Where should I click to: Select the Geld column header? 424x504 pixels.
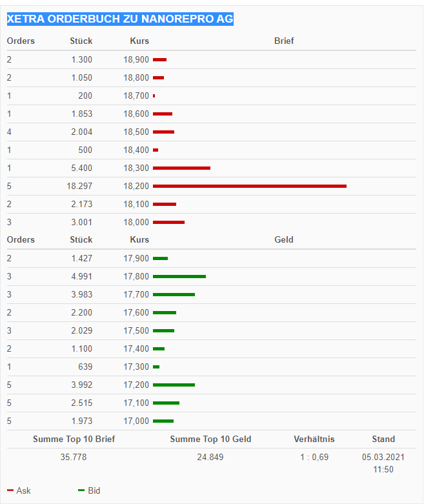click(284, 239)
